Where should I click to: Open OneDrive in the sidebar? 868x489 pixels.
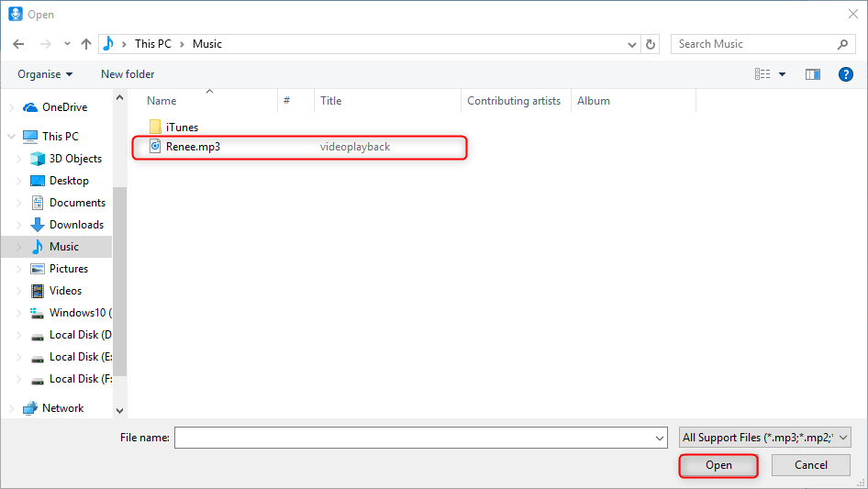(x=63, y=107)
